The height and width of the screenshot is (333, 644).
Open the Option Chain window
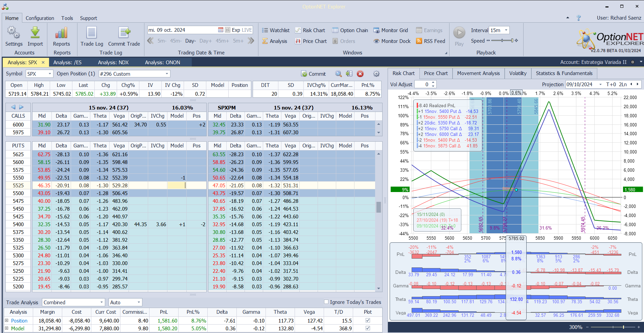pyautogui.click(x=350, y=30)
